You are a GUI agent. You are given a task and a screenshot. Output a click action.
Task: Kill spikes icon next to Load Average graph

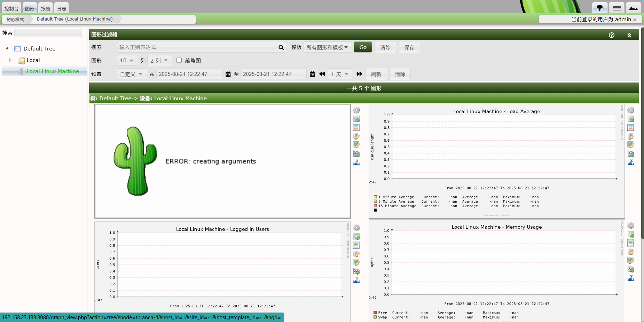(631, 162)
